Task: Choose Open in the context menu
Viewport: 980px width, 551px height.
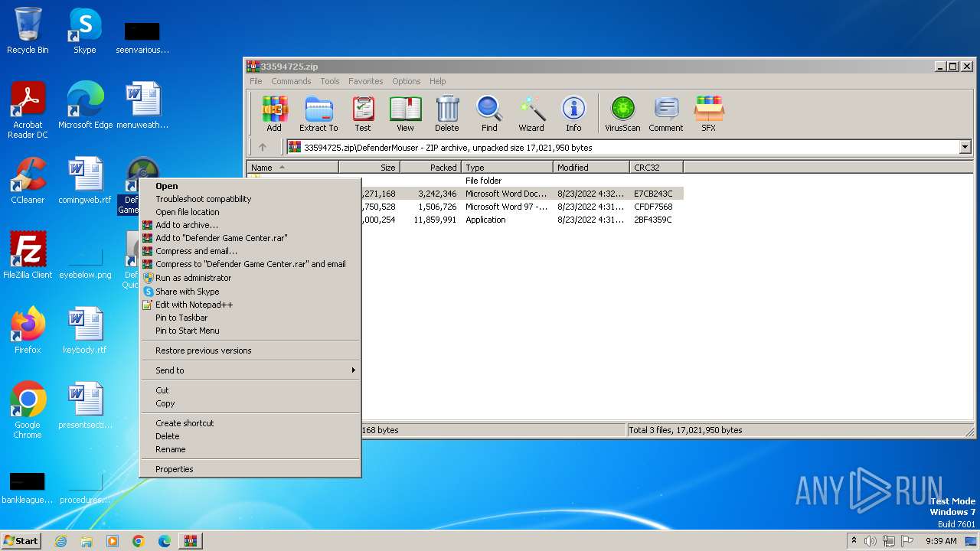Action: (250, 186)
